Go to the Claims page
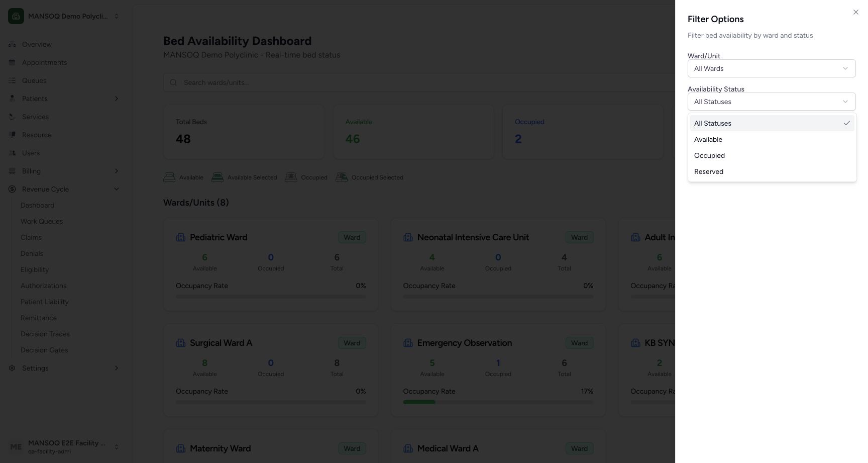Image resolution: width=868 pixels, height=463 pixels. tap(31, 237)
